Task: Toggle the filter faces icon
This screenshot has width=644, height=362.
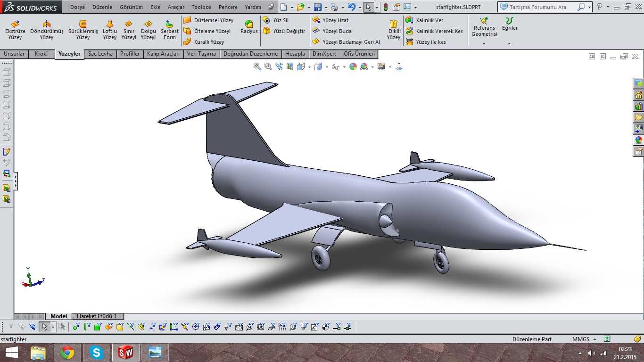Action: (x=98, y=326)
